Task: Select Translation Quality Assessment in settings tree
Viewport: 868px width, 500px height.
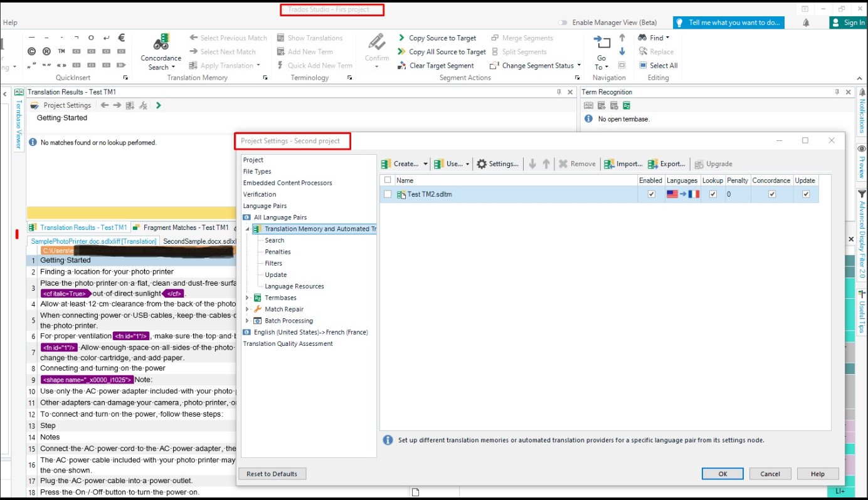Action: pos(288,343)
